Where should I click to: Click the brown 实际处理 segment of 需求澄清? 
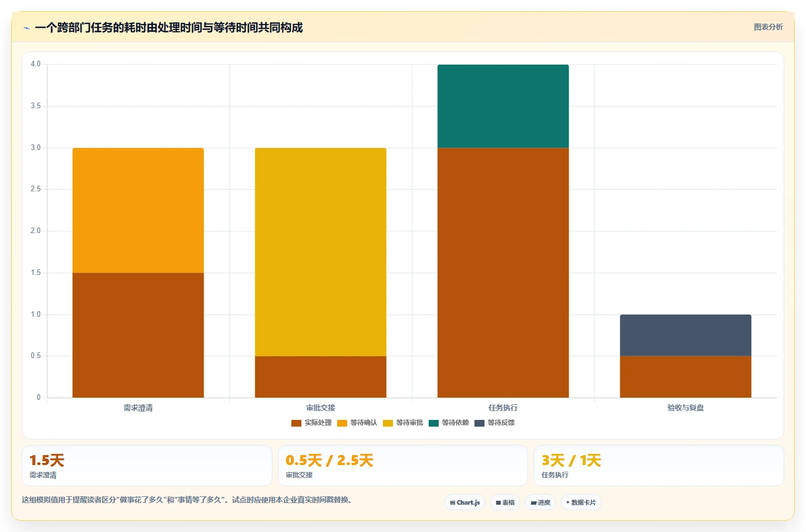tap(138, 335)
